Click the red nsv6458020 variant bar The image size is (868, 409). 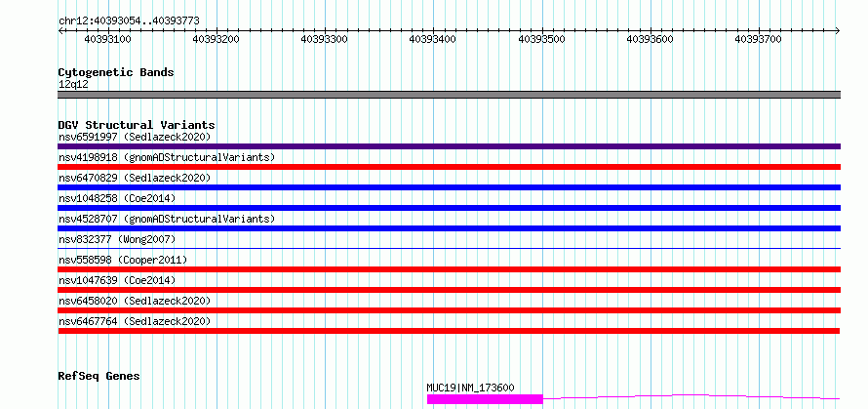(449, 310)
